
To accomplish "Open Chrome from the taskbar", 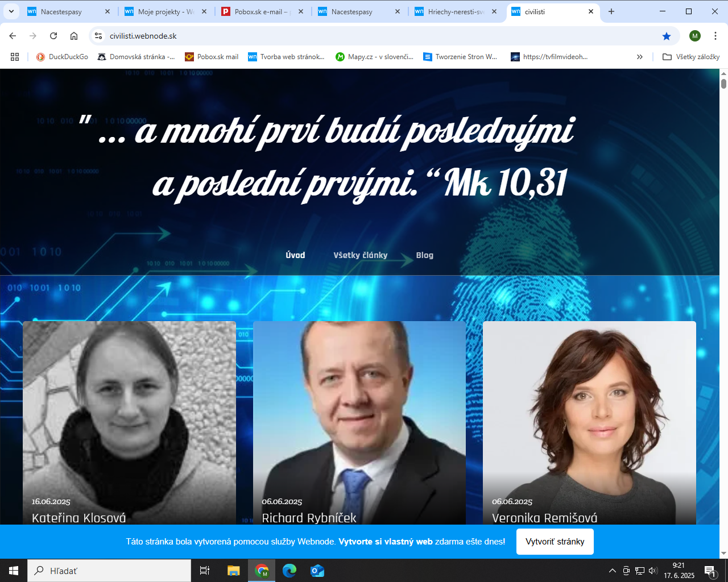I will [262, 571].
